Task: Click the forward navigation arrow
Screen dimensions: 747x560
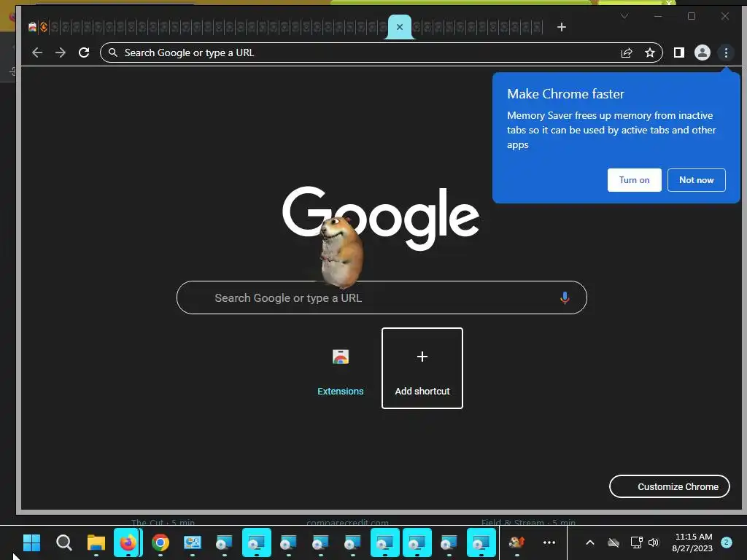Action: (61, 52)
